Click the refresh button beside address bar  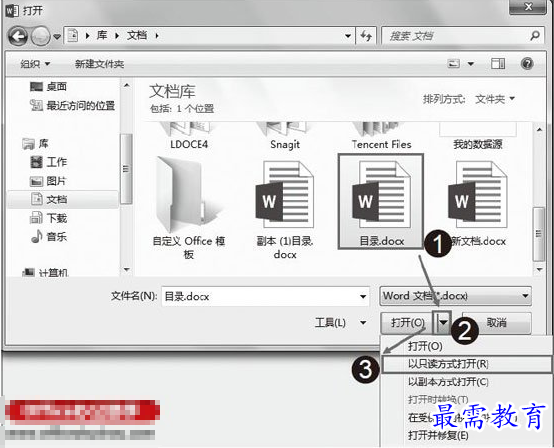[366, 36]
